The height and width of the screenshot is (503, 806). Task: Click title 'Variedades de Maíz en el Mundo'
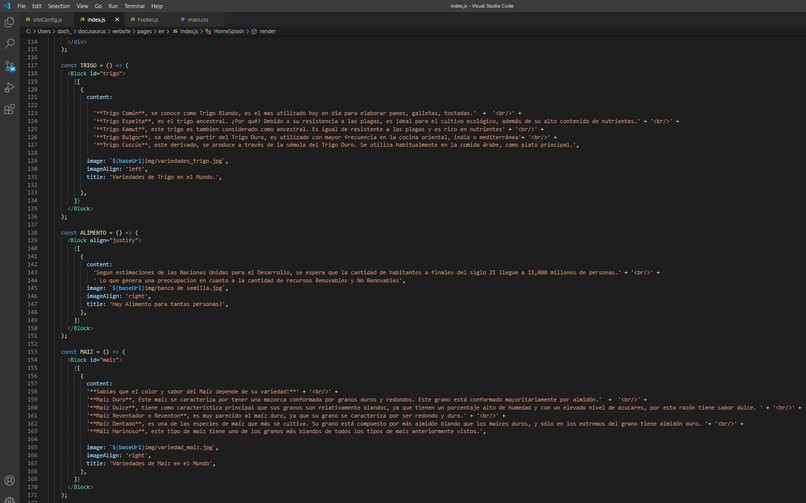151,463
